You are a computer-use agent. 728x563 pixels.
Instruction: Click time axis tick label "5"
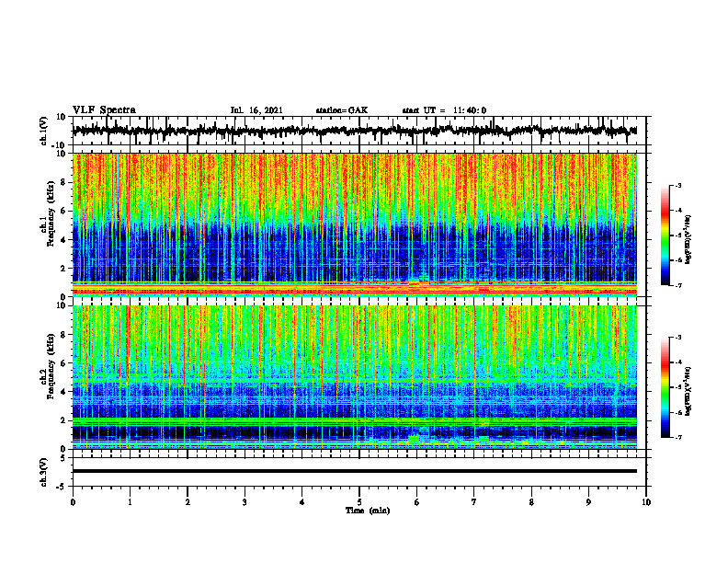[x=359, y=502]
